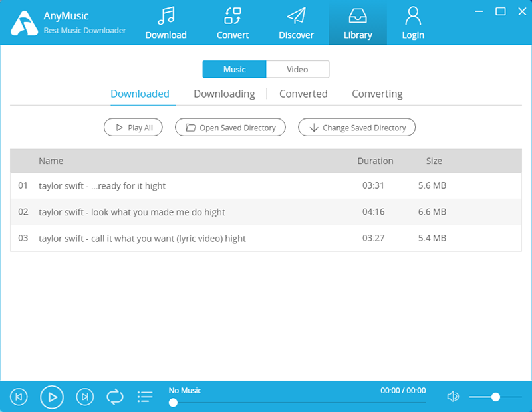
Task: Click the 00:00 / 00:00 time display
Action: point(403,391)
